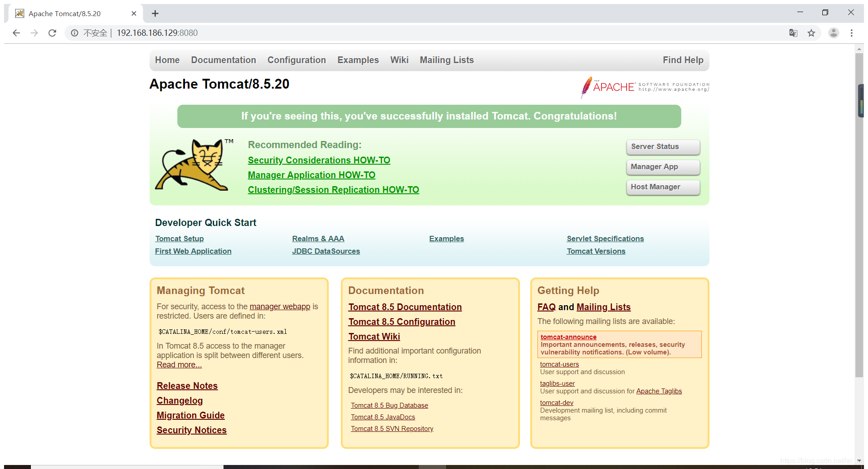Follow the First Web Application link
The width and height of the screenshot is (868, 469).
click(193, 251)
